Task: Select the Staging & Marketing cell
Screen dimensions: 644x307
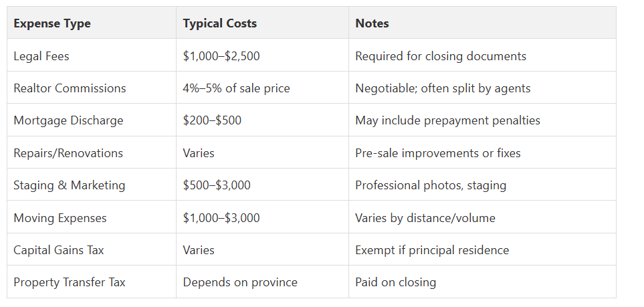Action: pyautogui.click(x=70, y=185)
